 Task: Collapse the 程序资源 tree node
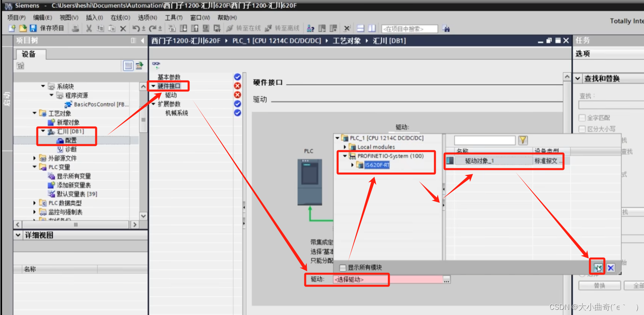[51, 95]
